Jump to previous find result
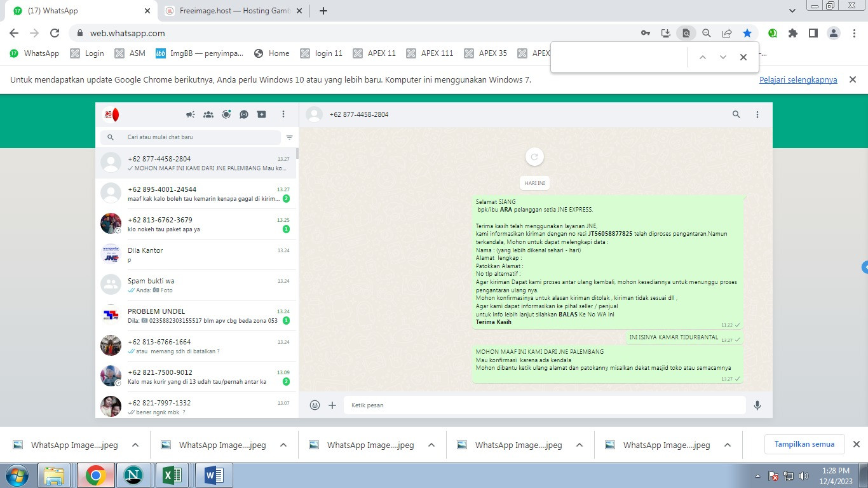868x488 pixels. (x=703, y=57)
